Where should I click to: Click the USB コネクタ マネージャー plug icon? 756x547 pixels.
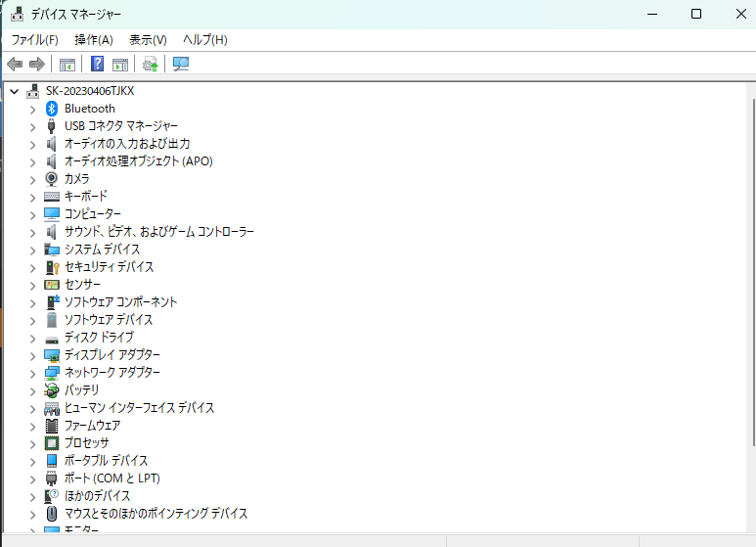click(51, 126)
